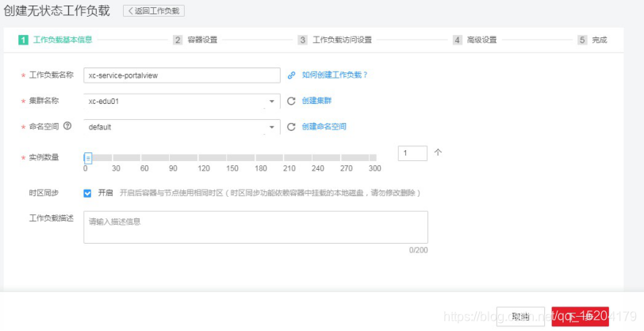Expand the 集群名称 dropdown xc-edu01
644x331 pixels.
point(182,101)
